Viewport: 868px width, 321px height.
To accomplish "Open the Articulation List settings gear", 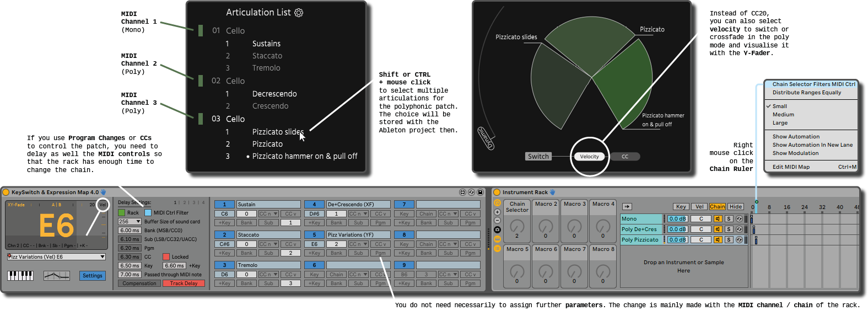I will pyautogui.click(x=299, y=13).
